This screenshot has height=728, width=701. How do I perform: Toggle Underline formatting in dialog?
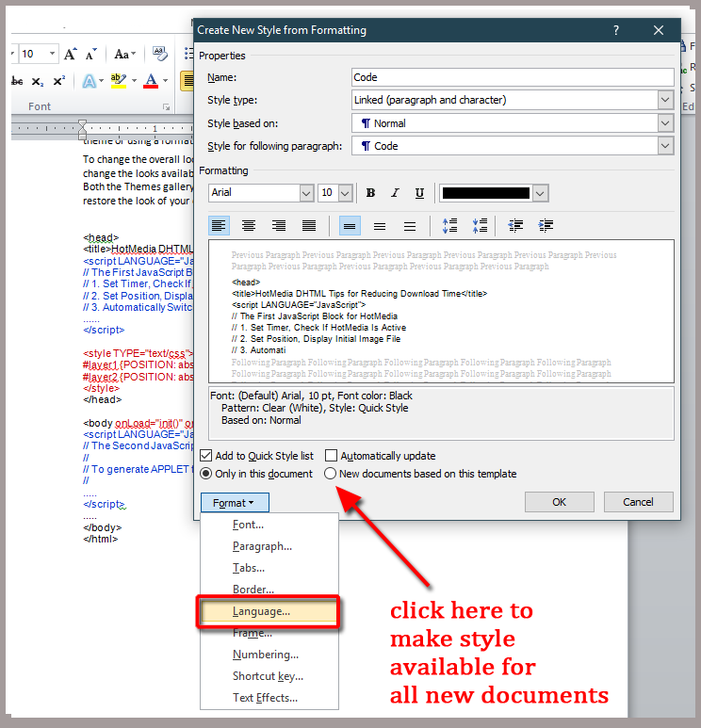click(x=419, y=193)
